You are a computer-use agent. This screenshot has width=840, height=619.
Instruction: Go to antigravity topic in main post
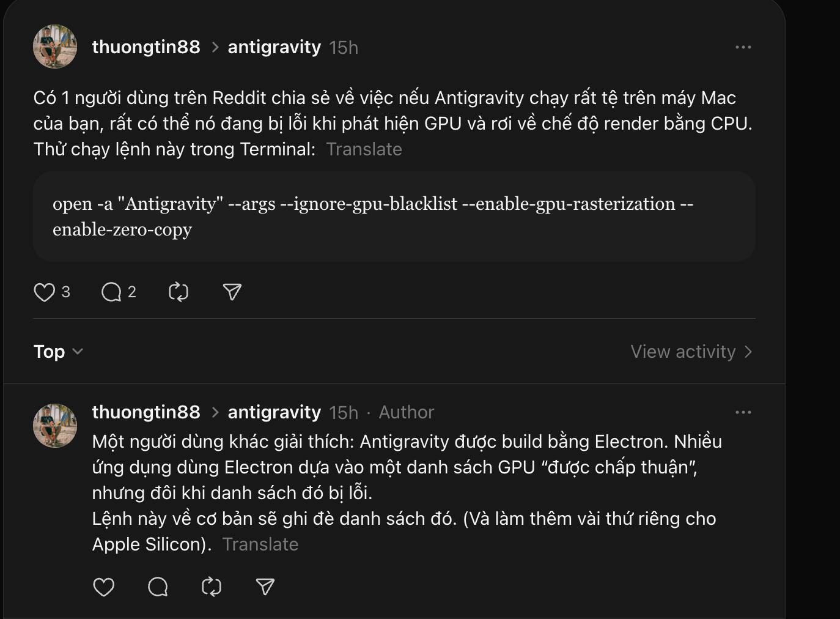[x=274, y=47]
